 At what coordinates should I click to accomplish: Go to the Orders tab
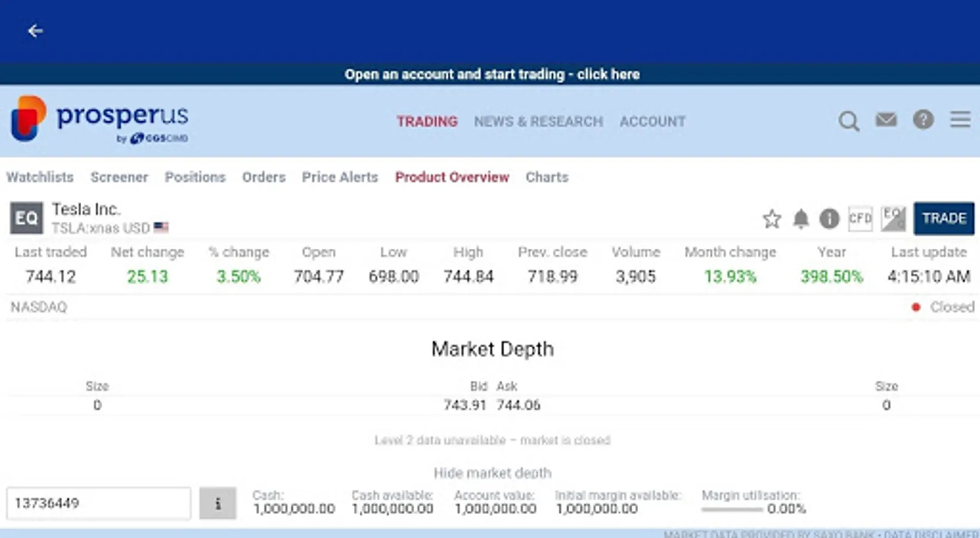(264, 178)
